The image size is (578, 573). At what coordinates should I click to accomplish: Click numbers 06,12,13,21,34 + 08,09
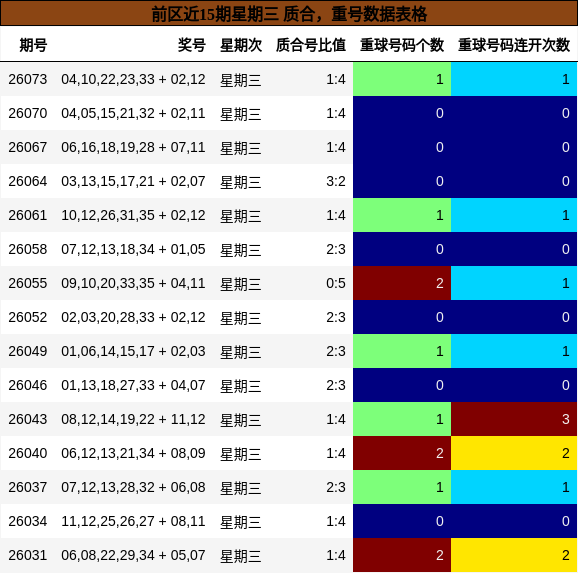point(133,453)
